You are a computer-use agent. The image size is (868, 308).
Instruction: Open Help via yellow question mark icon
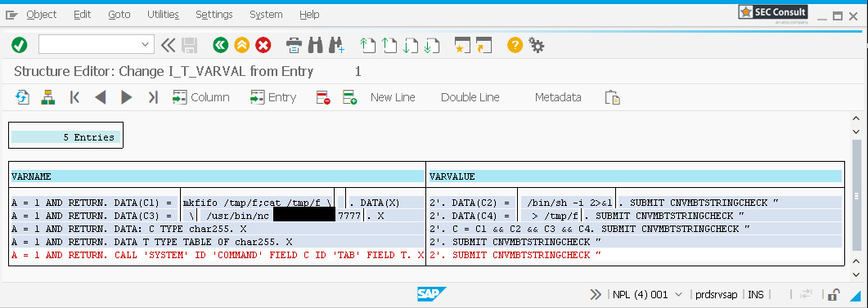515,46
